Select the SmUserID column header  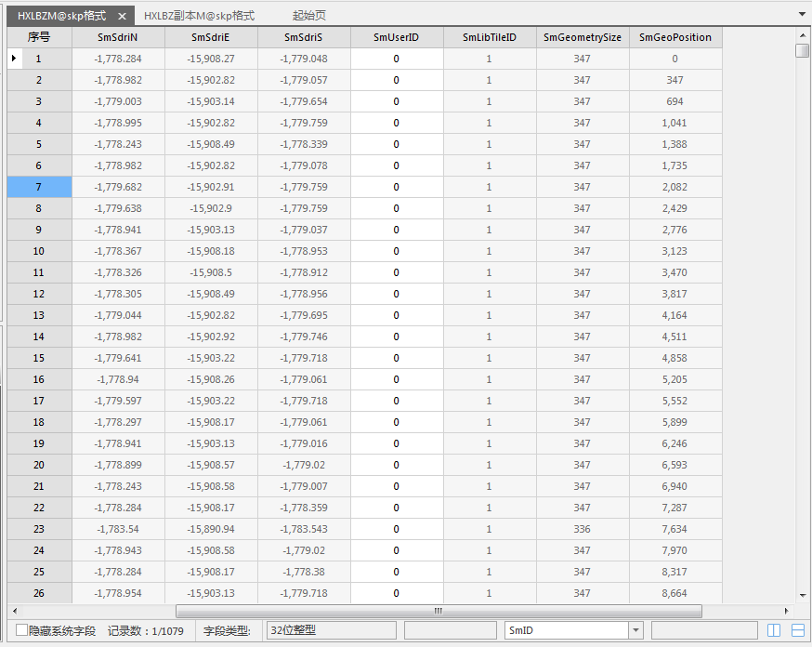tap(397, 37)
